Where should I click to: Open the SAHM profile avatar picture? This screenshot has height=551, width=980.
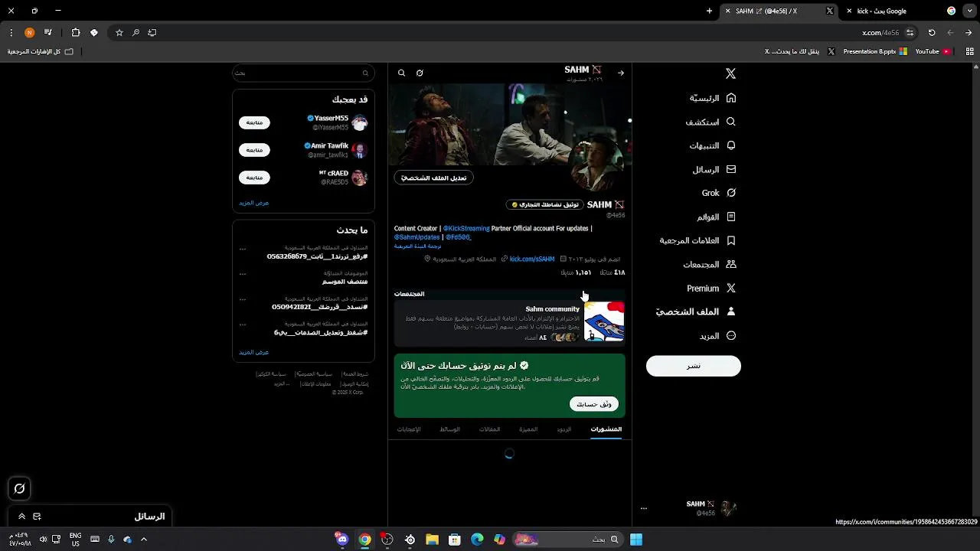coord(598,165)
